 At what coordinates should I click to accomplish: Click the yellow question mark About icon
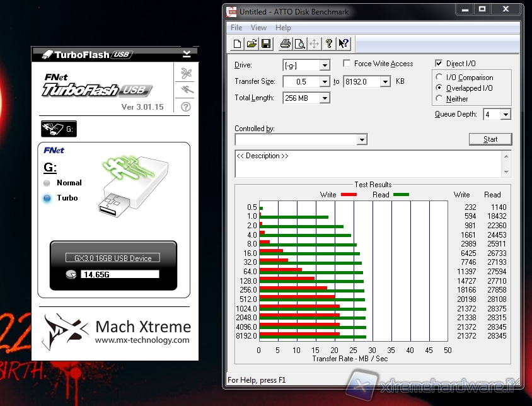(328, 43)
